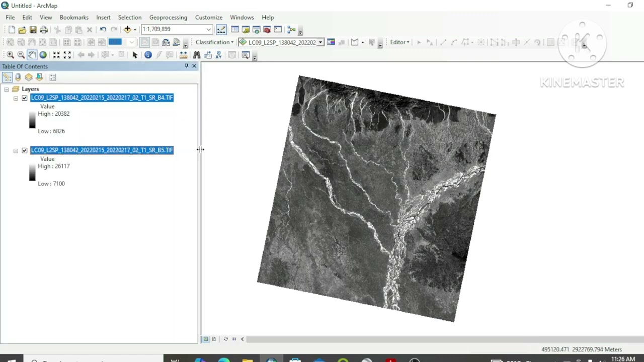Open the Windows menu
This screenshot has height=362, width=644.
pos(242,17)
